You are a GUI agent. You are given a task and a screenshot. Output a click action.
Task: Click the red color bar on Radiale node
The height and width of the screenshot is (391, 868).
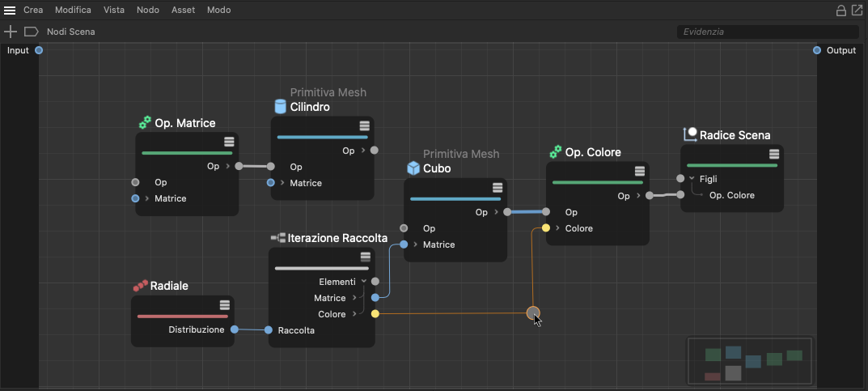point(183,317)
